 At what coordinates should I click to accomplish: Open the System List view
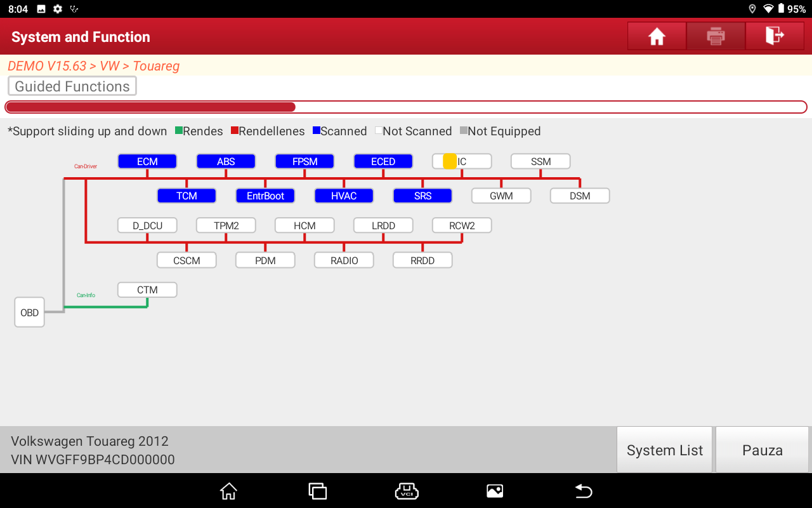[665, 450]
